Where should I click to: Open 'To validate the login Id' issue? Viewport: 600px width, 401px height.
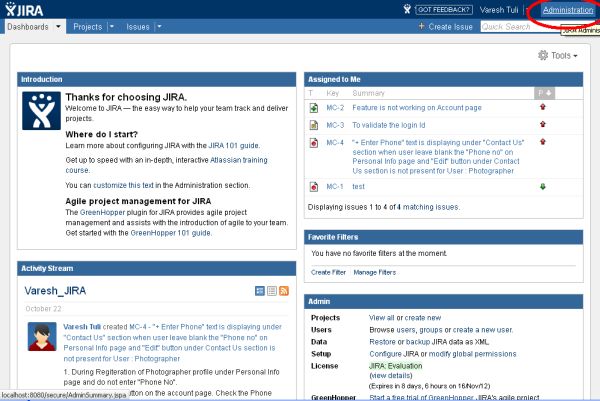[x=389, y=125]
